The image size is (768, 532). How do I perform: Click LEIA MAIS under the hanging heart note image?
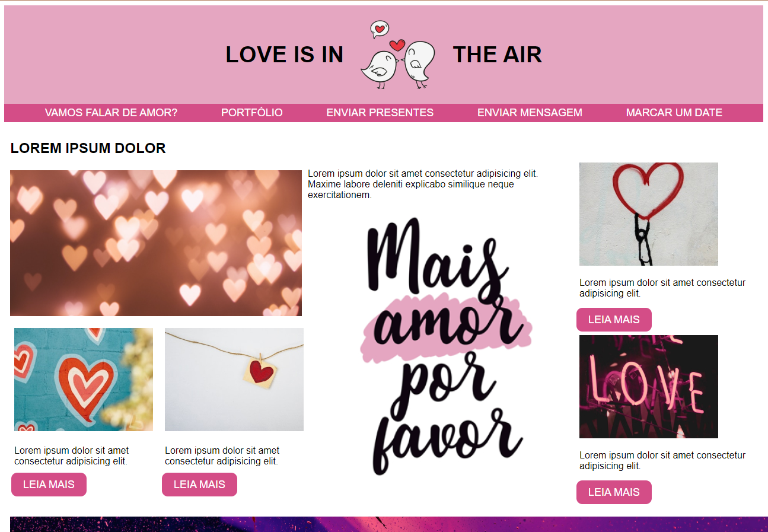click(199, 485)
